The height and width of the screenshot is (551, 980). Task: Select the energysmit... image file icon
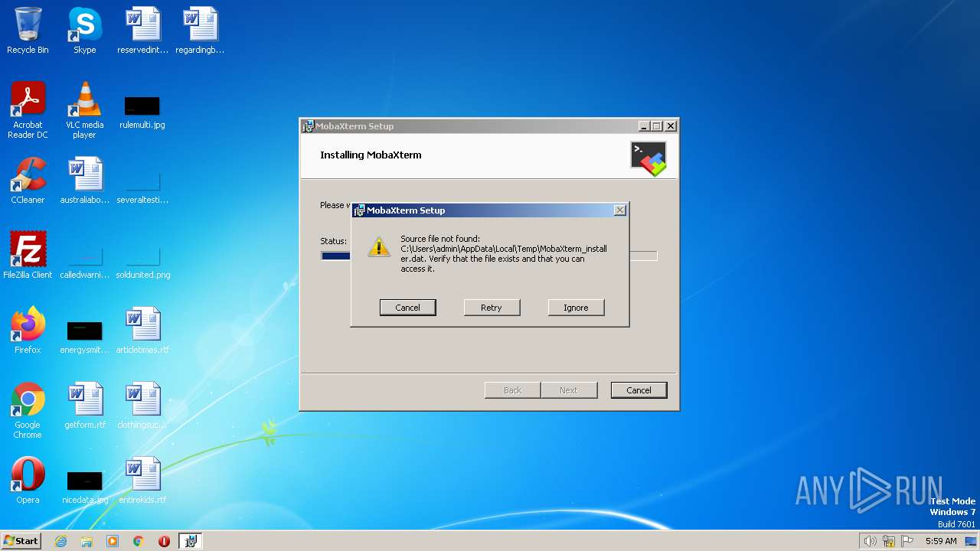[84, 337]
